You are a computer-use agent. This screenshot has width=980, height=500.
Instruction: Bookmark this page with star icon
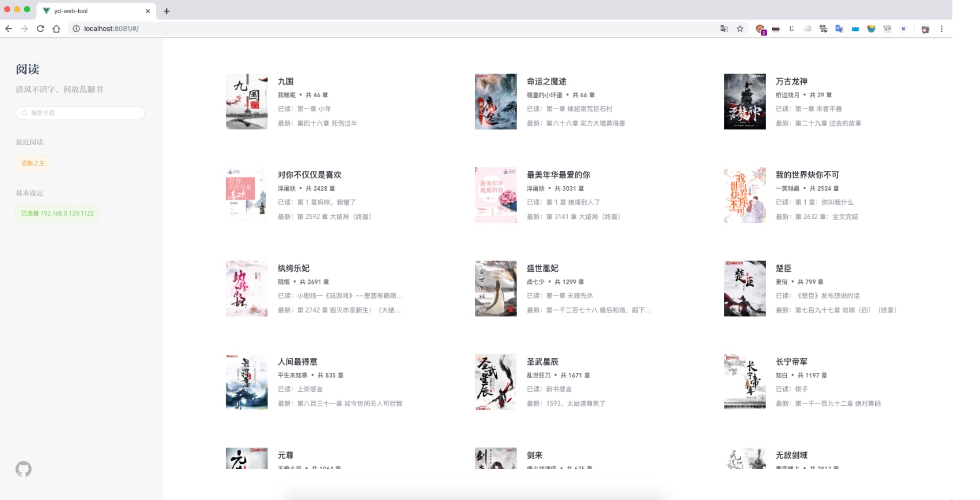pos(740,29)
